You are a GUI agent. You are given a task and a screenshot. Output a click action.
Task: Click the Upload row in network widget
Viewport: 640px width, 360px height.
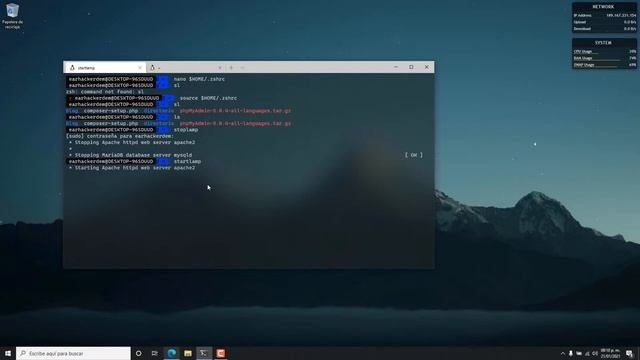coord(604,22)
